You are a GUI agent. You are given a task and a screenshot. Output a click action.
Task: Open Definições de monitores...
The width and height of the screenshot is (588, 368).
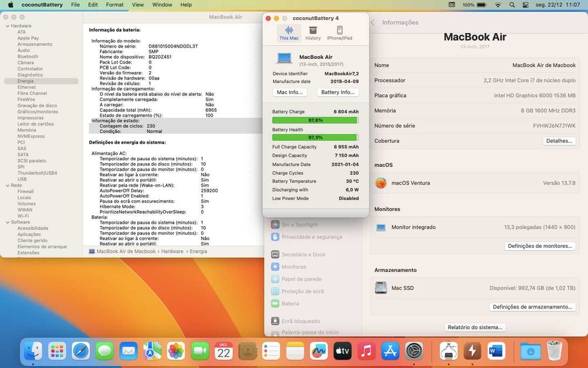click(540, 246)
